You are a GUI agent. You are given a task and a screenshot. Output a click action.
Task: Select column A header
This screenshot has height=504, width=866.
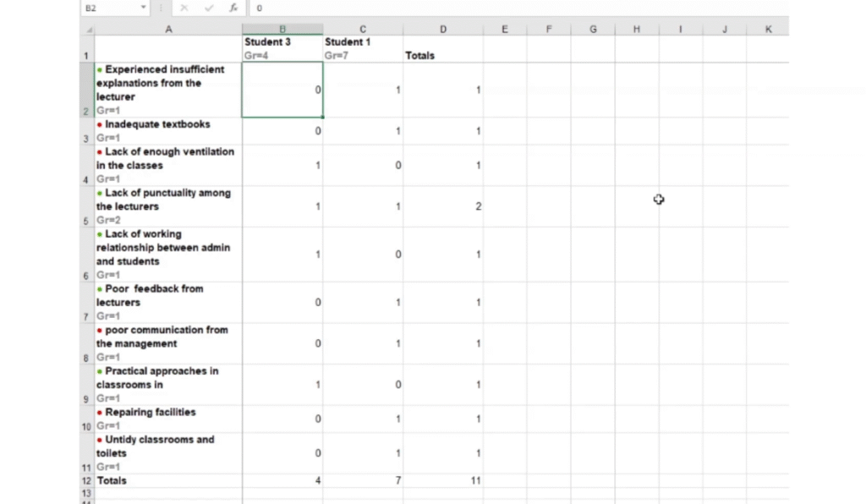[168, 30]
